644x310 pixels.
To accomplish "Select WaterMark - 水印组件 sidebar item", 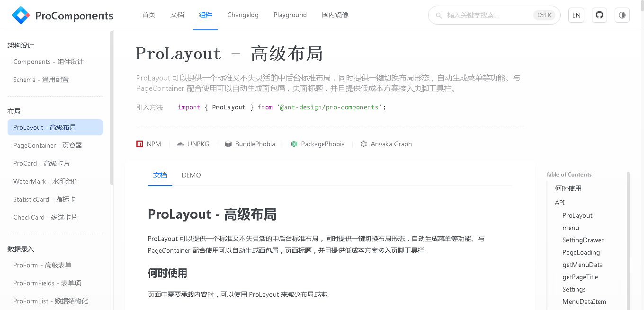I will pyautogui.click(x=46, y=181).
